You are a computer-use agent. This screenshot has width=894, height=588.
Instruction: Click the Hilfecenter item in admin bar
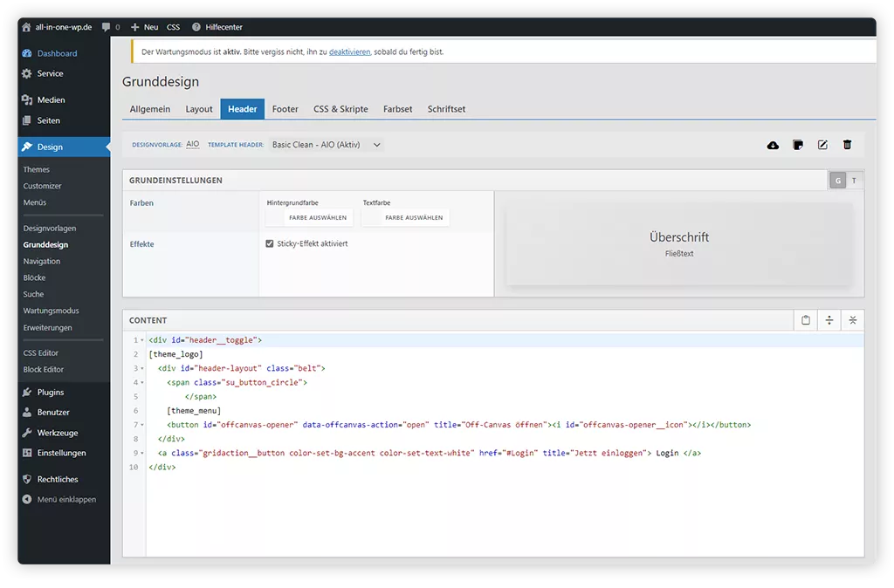(x=217, y=27)
